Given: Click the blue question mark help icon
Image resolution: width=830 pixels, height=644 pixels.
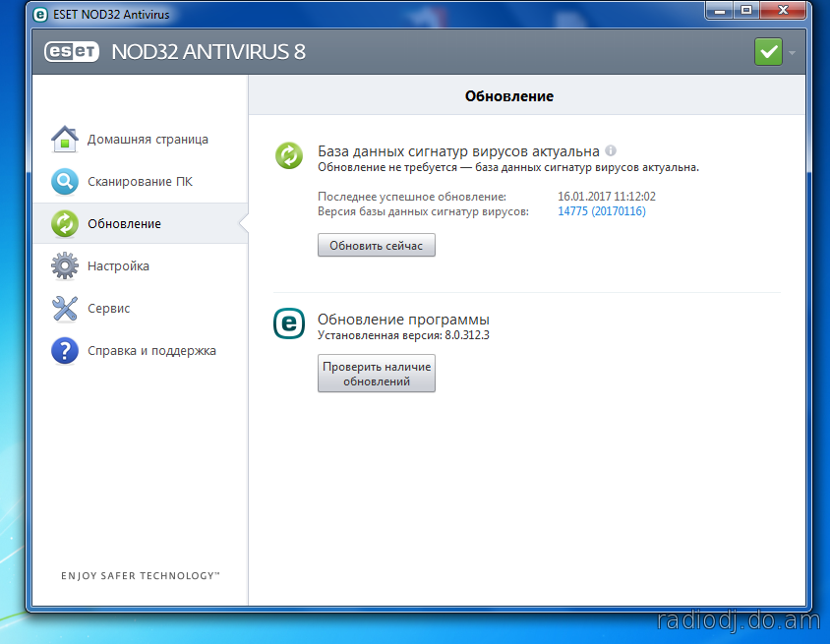Looking at the screenshot, I should pos(65,351).
